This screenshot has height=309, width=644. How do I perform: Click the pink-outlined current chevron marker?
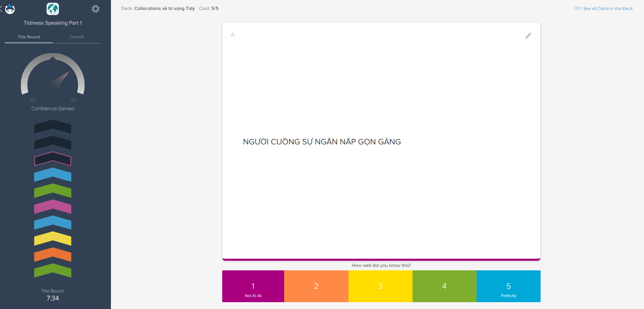(x=53, y=159)
